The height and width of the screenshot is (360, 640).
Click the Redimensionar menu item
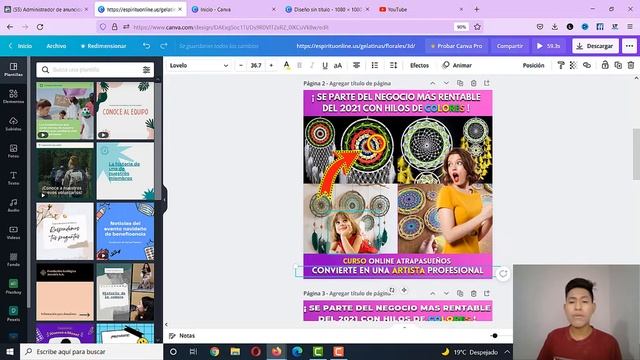point(104,46)
